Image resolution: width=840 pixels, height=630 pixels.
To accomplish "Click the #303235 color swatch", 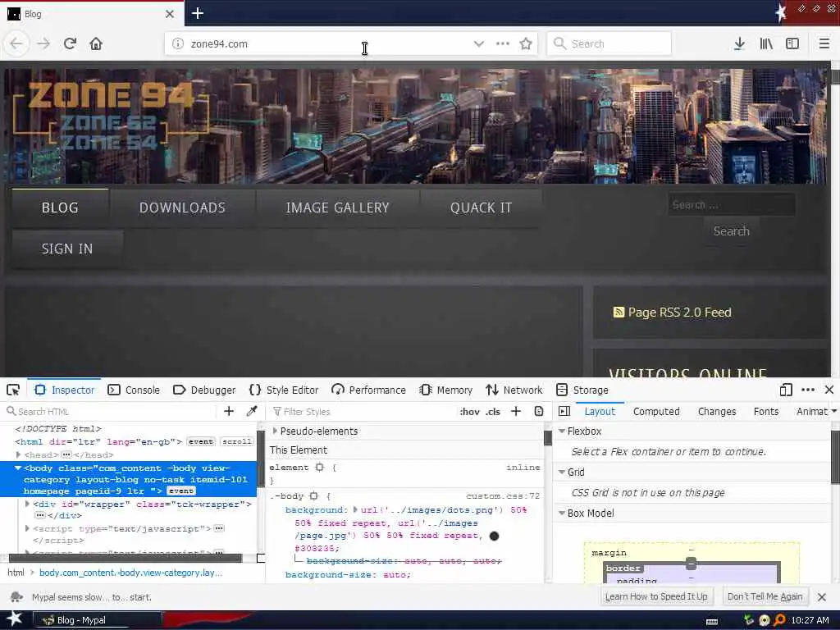I will (x=494, y=536).
